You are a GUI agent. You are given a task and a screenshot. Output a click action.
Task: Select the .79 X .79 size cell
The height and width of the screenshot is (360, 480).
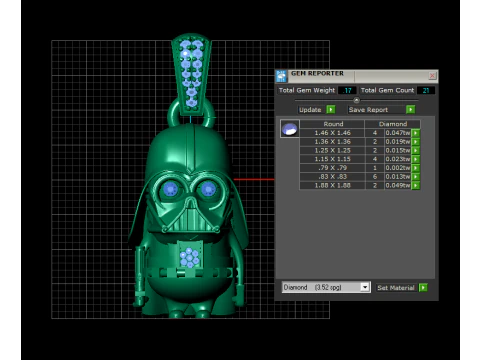click(332, 168)
